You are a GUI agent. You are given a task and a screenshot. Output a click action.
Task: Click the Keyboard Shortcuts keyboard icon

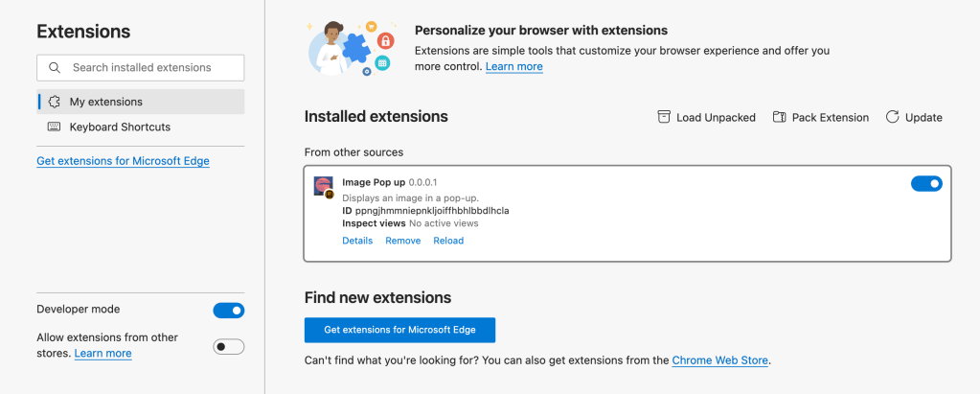[54, 127]
